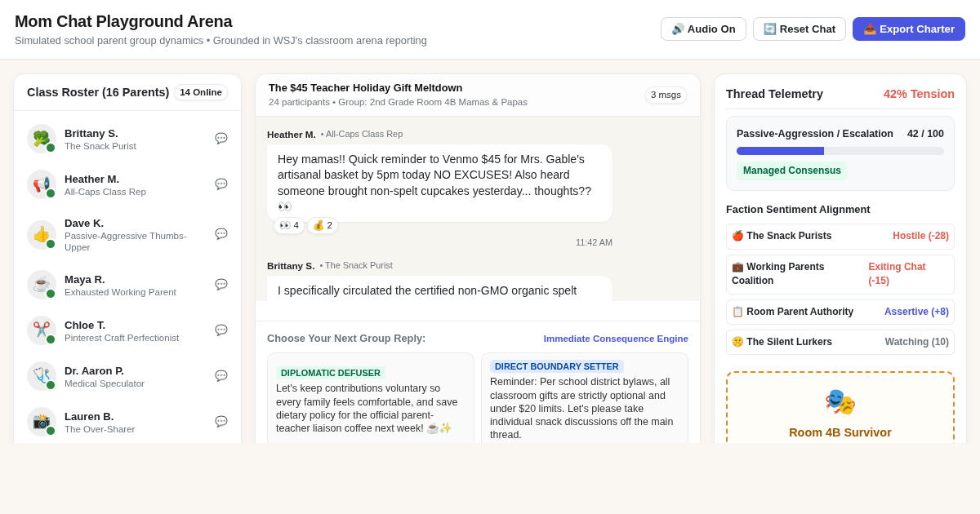Click the 42% Tension indicator

[x=919, y=94]
